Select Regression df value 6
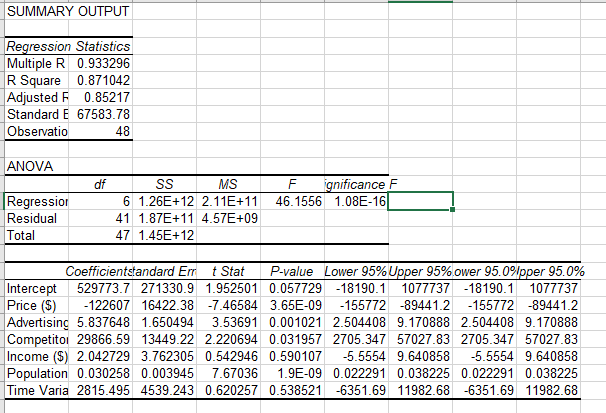 click(x=100, y=201)
